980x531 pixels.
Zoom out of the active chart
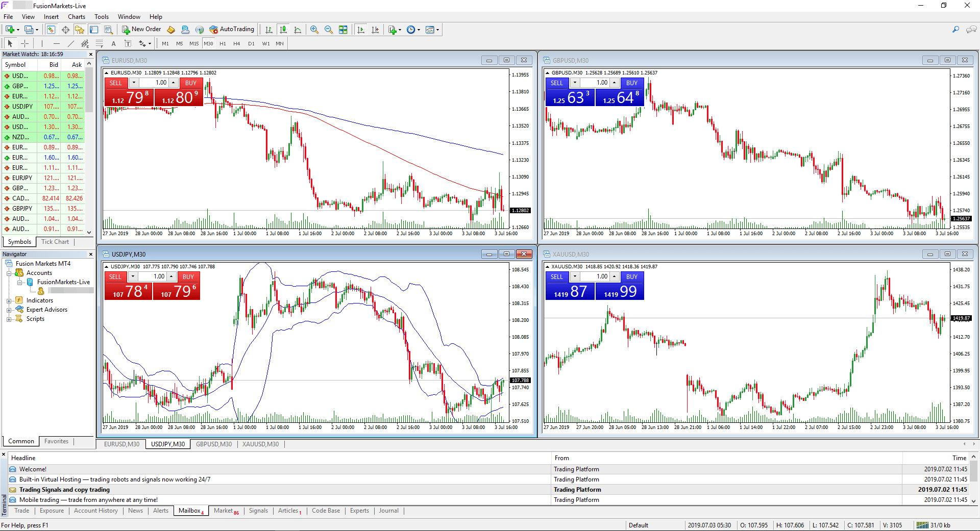pos(329,29)
